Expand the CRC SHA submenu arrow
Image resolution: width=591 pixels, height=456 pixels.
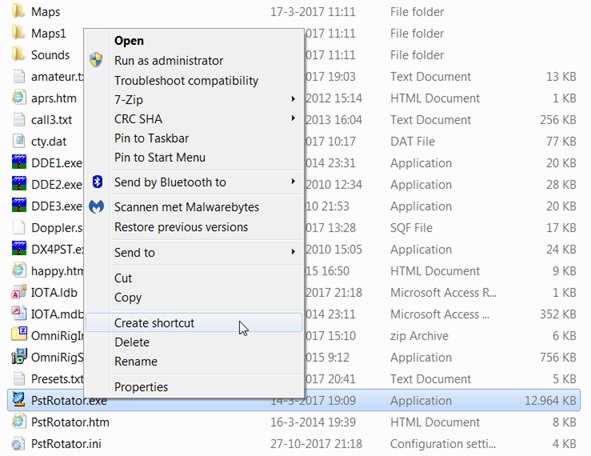coord(293,118)
